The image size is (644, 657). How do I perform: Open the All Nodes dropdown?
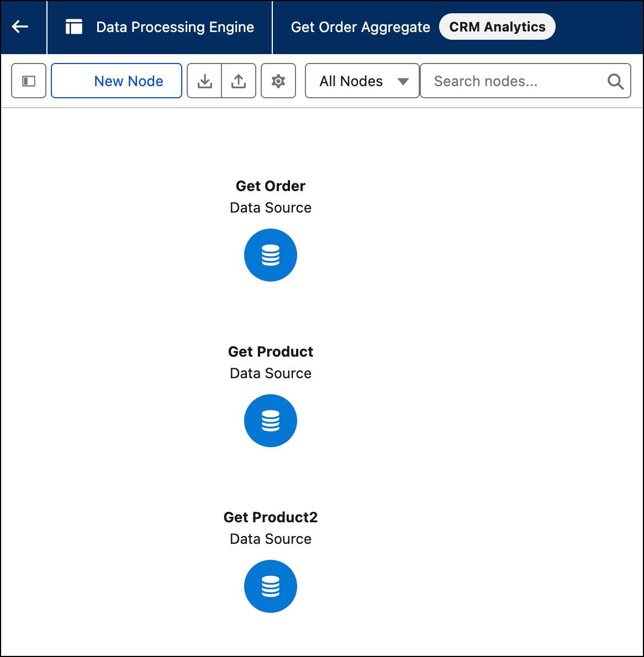(362, 81)
